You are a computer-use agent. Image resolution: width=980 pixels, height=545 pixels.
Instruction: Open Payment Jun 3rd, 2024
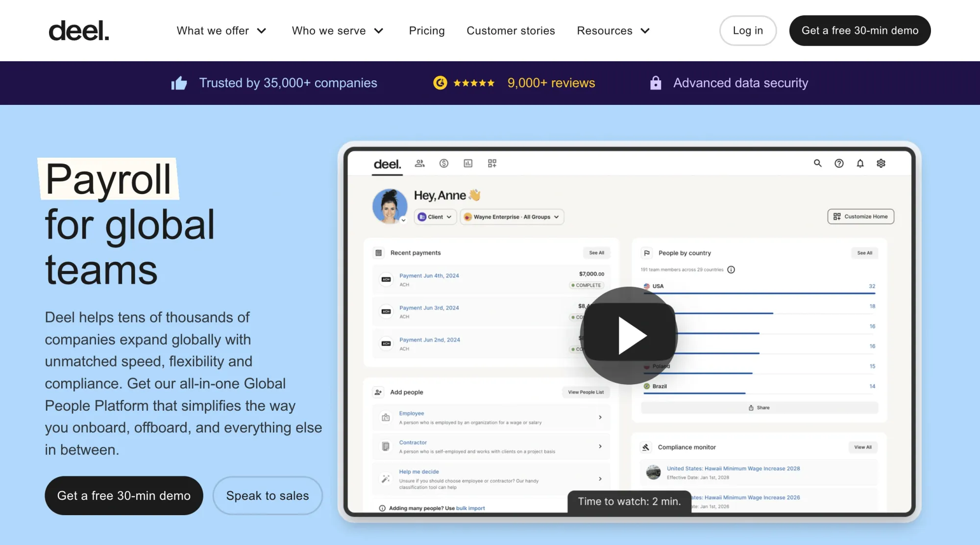(x=429, y=308)
